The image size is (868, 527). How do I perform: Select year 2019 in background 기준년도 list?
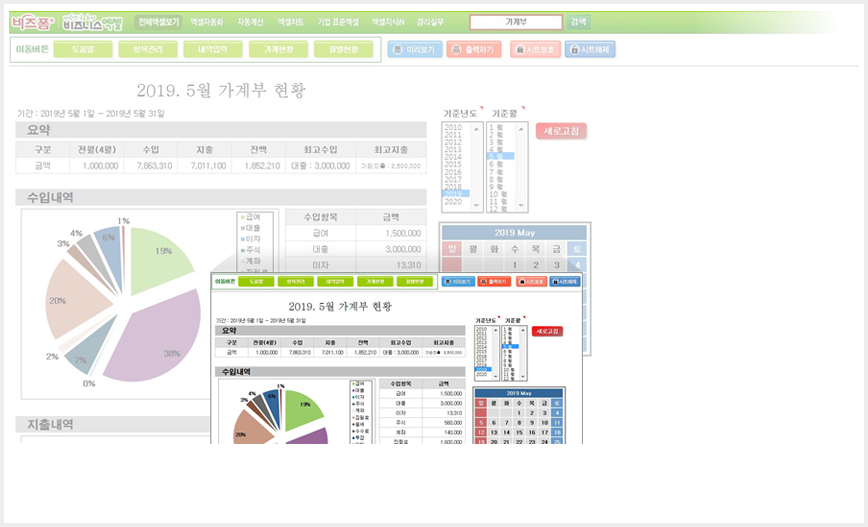[x=455, y=194]
